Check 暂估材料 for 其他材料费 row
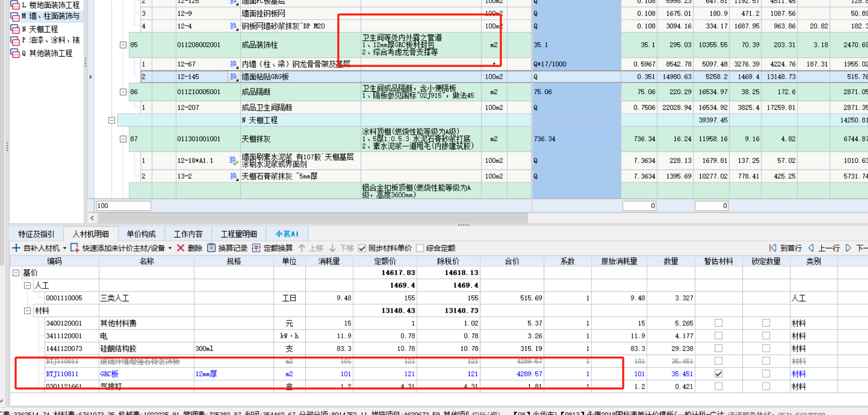868x415 pixels. [718, 323]
